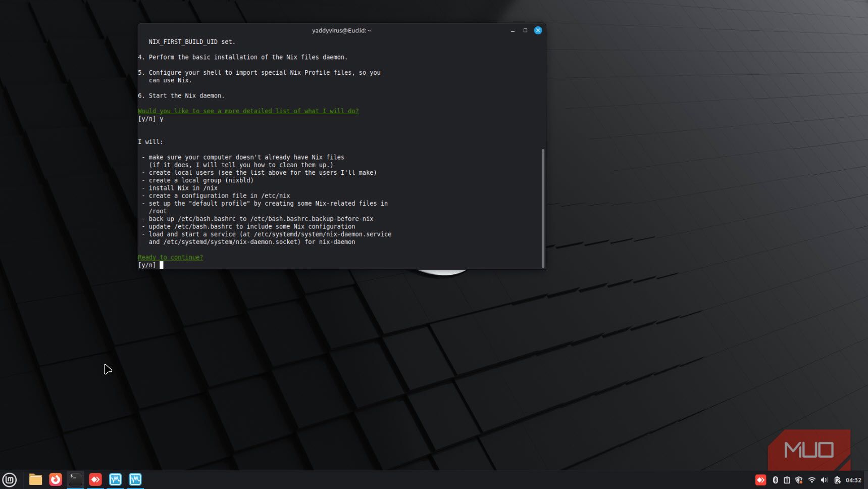Click the terminal title bar 'yaddyvirus@Euclid: ~'
This screenshot has width=868, height=489.
pyautogui.click(x=341, y=30)
